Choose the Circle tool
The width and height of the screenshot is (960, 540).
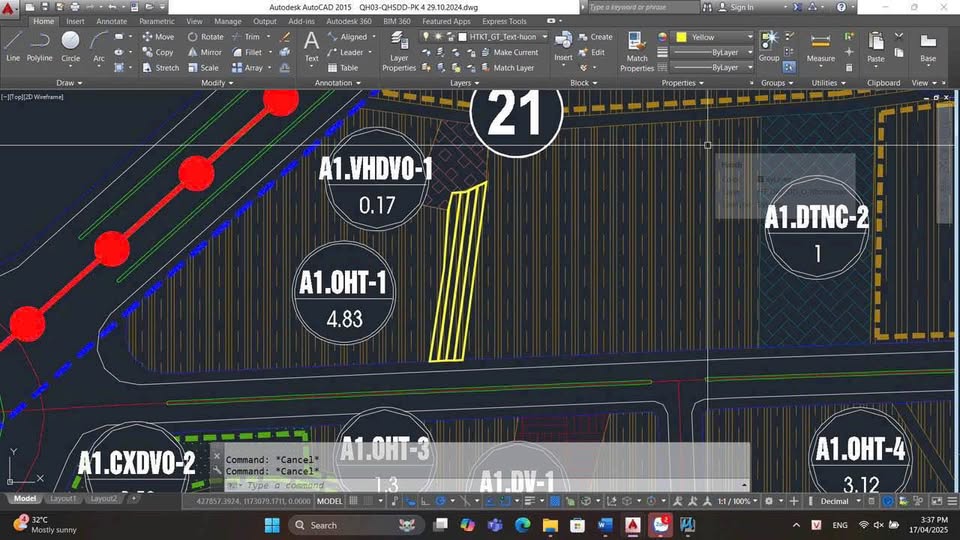(71, 44)
